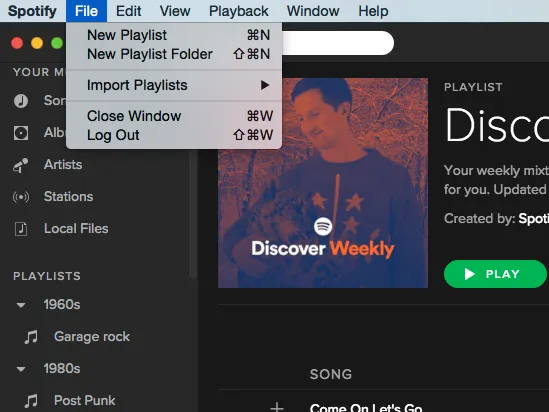Open the Post Punk playlist
This screenshot has width=549, height=412.
(84, 400)
